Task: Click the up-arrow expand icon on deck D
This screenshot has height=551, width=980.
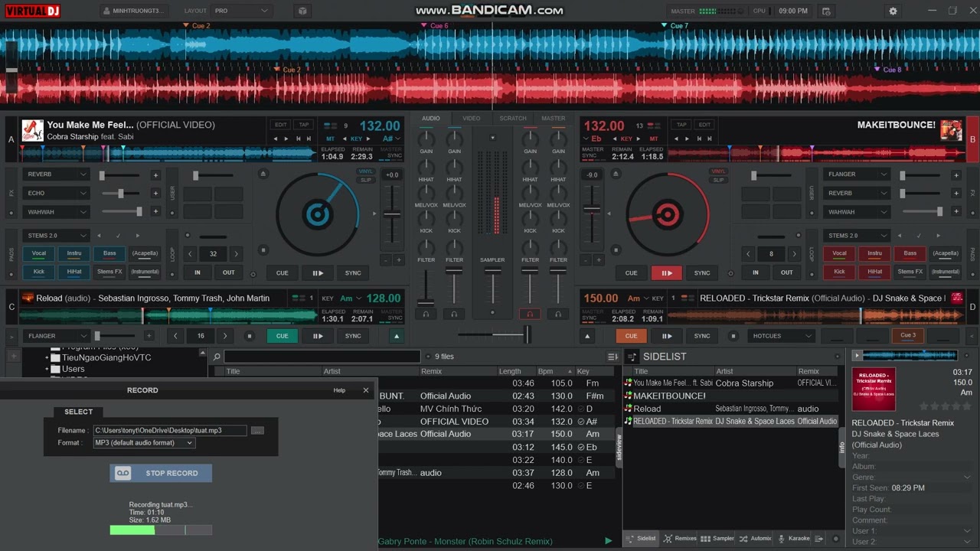Action: click(588, 336)
